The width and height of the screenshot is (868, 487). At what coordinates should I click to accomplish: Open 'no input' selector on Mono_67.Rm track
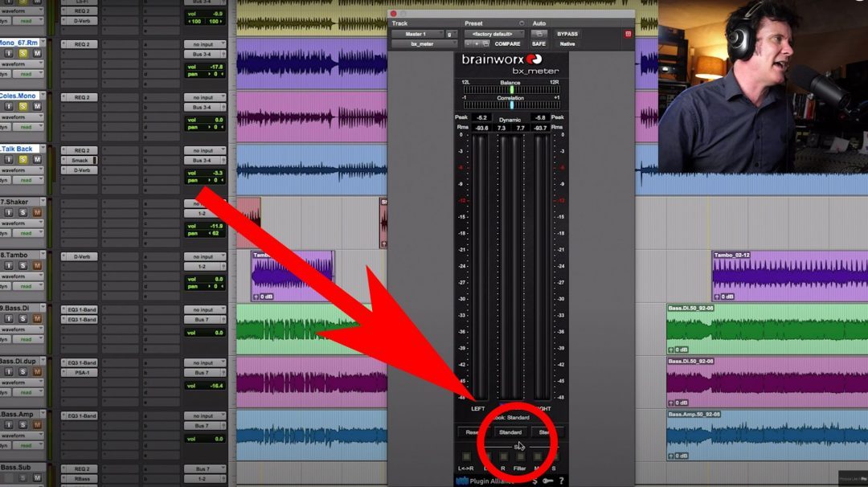(x=205, y=44)
